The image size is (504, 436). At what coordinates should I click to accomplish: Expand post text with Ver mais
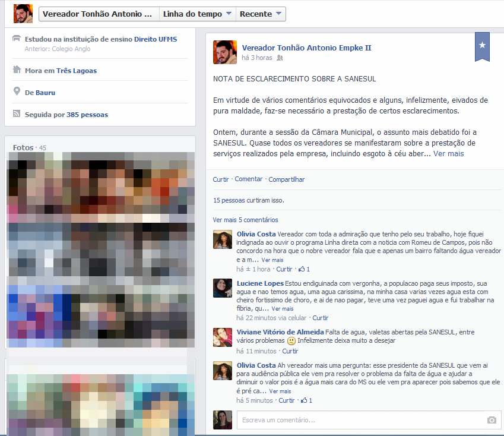[448, 154]
